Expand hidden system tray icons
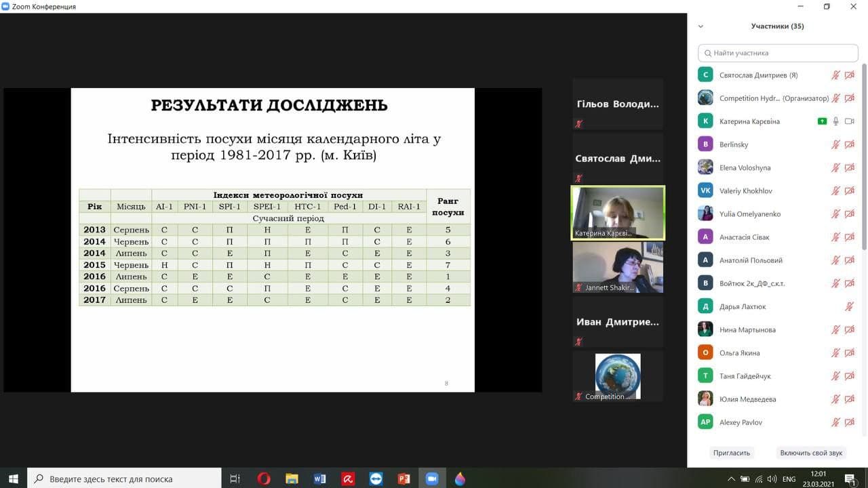Viewport: 868px width, 488px height. (731, 479)
